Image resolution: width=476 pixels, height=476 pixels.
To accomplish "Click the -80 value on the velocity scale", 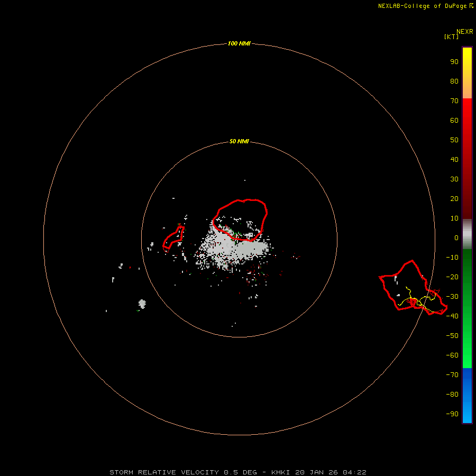I will click(452, 395).
